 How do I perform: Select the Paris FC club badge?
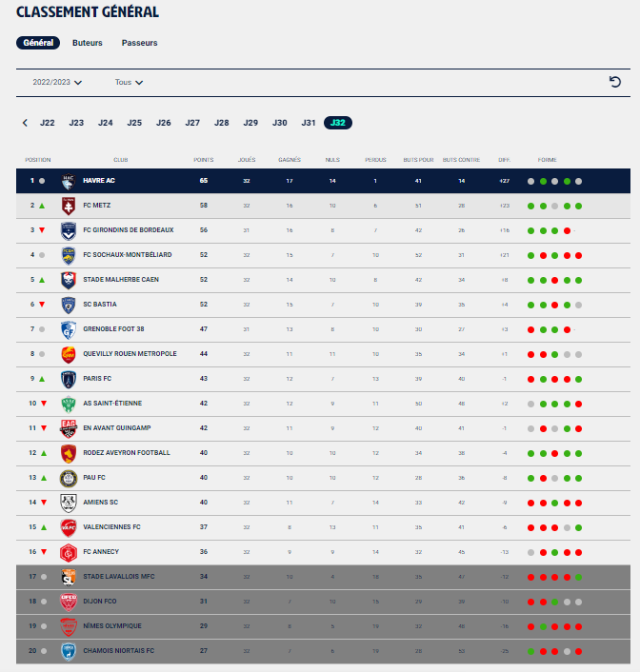pos(69,379)
